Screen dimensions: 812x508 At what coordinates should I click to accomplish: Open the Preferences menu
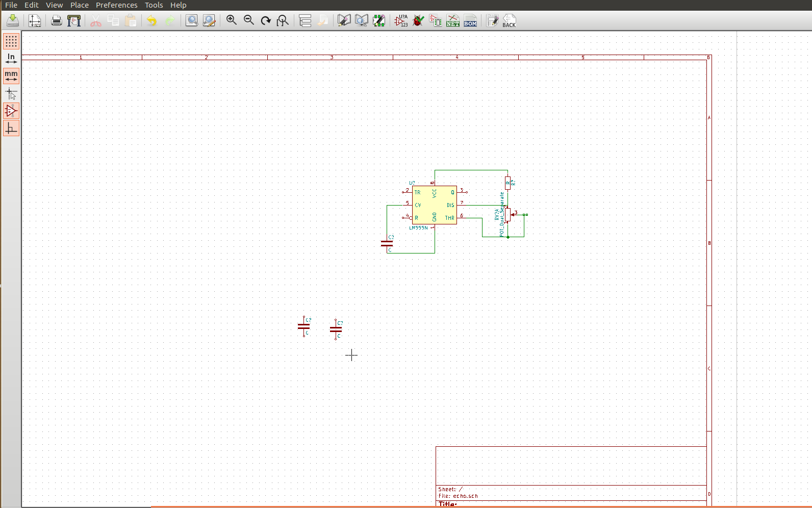117,5
